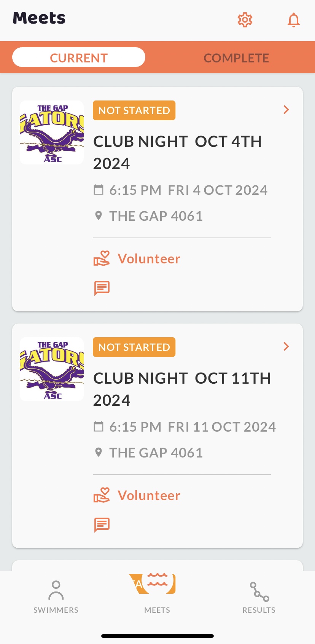Viewport: 315px width, 644px height.
Task: Tap the calendar icon for Oct 4th meet
Action: point(99,190)
